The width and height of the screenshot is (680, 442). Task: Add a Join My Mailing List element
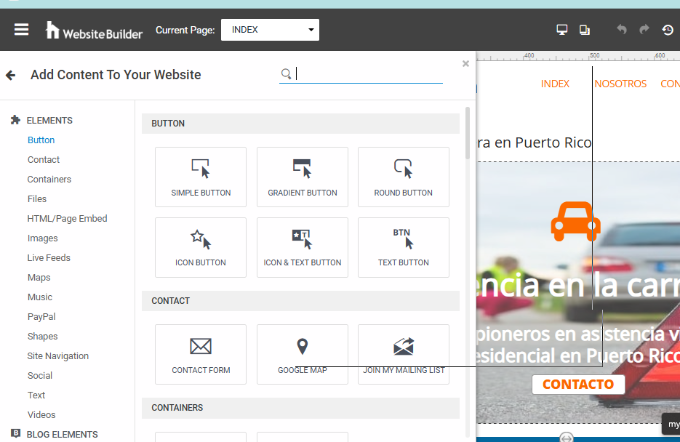pyautogui.click(x=403, y=354)
